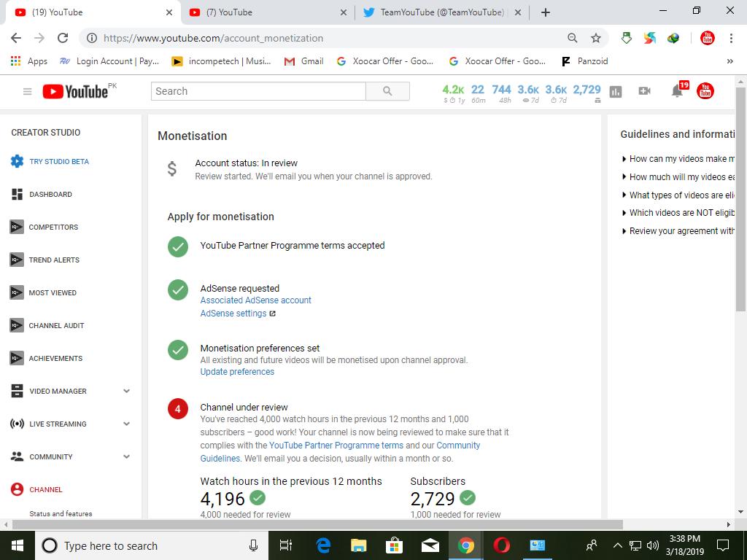
Task: Open the Windows Start menu
Action: tap(18, 545)
